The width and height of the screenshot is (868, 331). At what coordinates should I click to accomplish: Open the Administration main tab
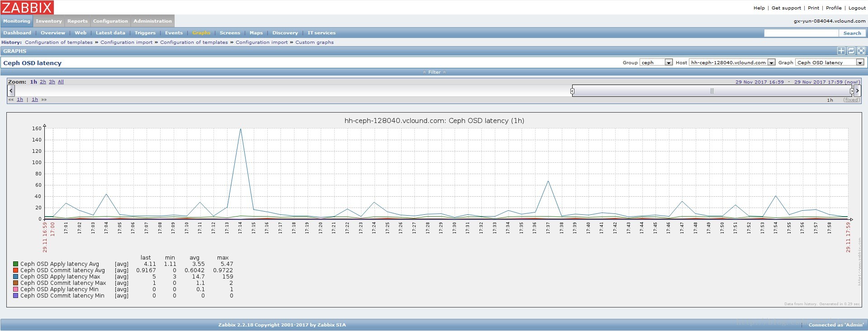152,21
